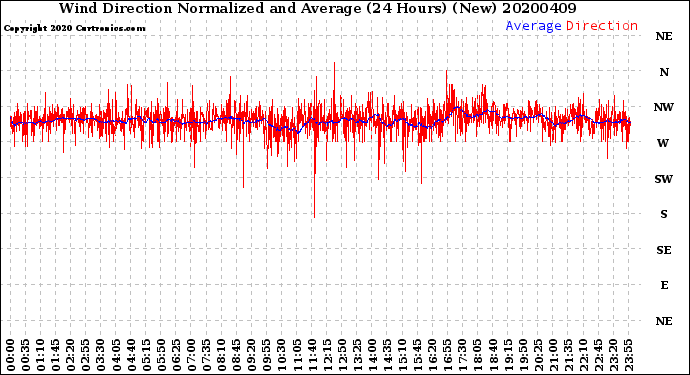Click the 12:15 time axis label

tap(327, 355)
